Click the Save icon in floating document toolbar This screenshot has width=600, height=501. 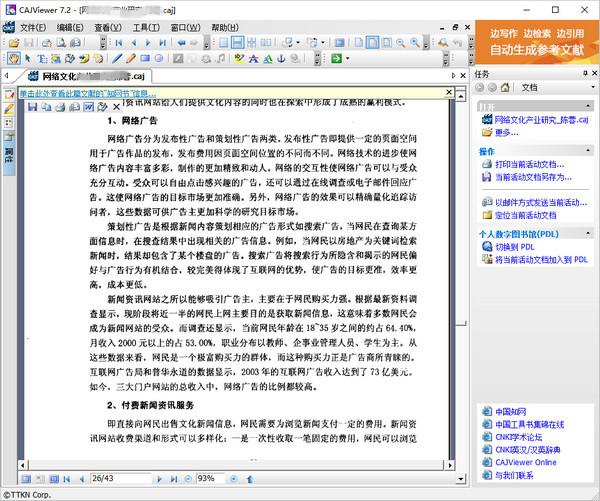click(x=33, y=107)
